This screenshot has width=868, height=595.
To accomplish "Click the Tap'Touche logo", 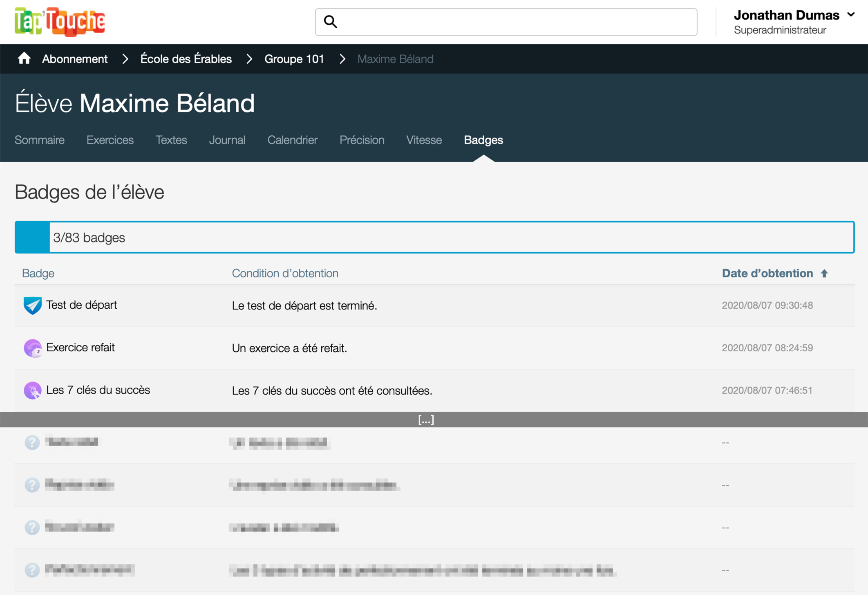I will (x=60, y=22).
